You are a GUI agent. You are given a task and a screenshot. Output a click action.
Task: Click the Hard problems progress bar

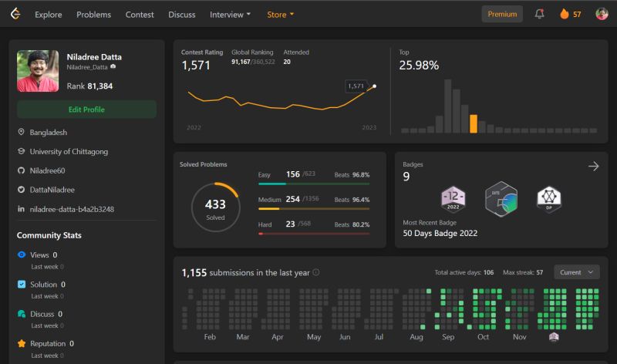coord(314,234)
